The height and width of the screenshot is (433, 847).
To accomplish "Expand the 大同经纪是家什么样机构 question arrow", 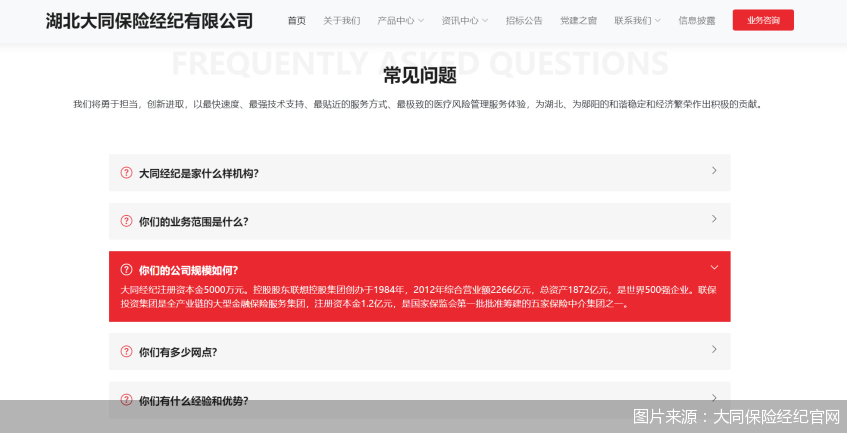I will tap(714, 171).
